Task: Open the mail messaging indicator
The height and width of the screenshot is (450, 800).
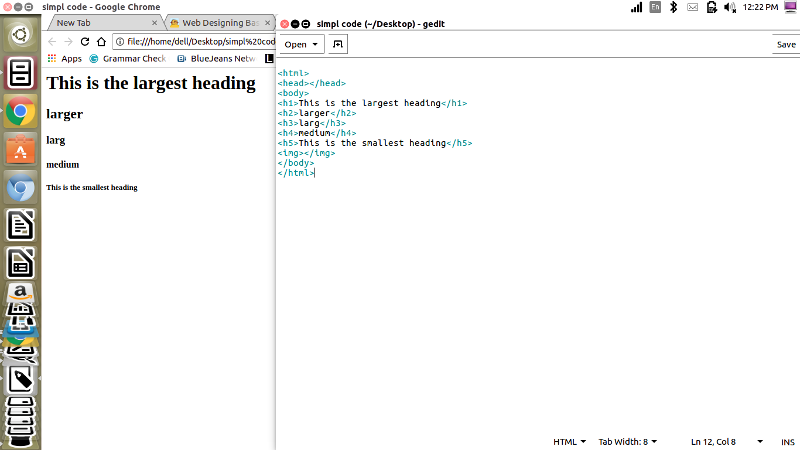Action: pos(692,7)
